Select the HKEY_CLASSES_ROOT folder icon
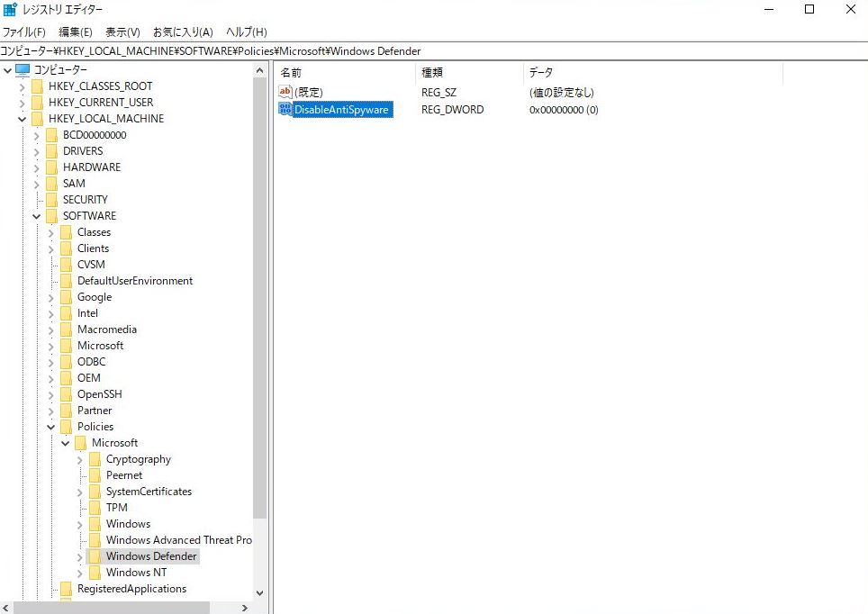Viewport: 868px width, 614px height. tap(38, 86)
